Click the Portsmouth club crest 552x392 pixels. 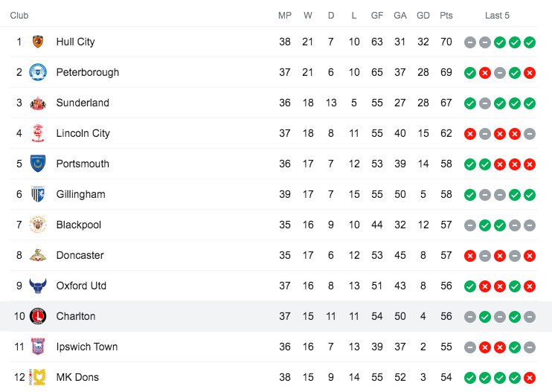point(38,164)
